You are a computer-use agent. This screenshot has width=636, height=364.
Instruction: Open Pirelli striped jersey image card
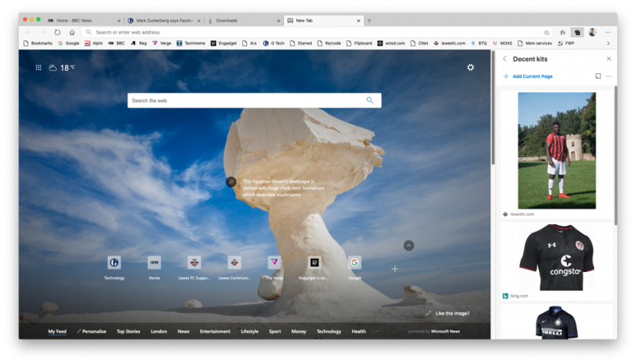(556, 323)
